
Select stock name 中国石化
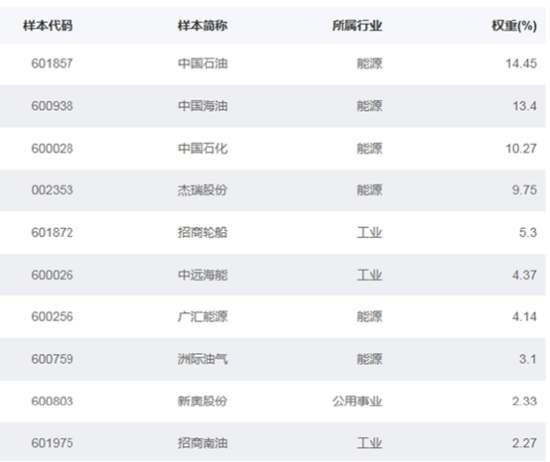point(202,148)
